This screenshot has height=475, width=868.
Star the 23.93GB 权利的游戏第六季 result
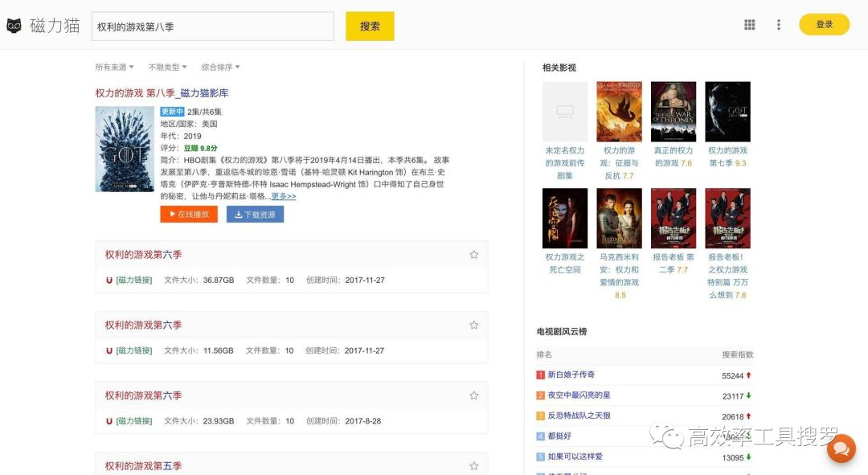click(x=474, y=395)
